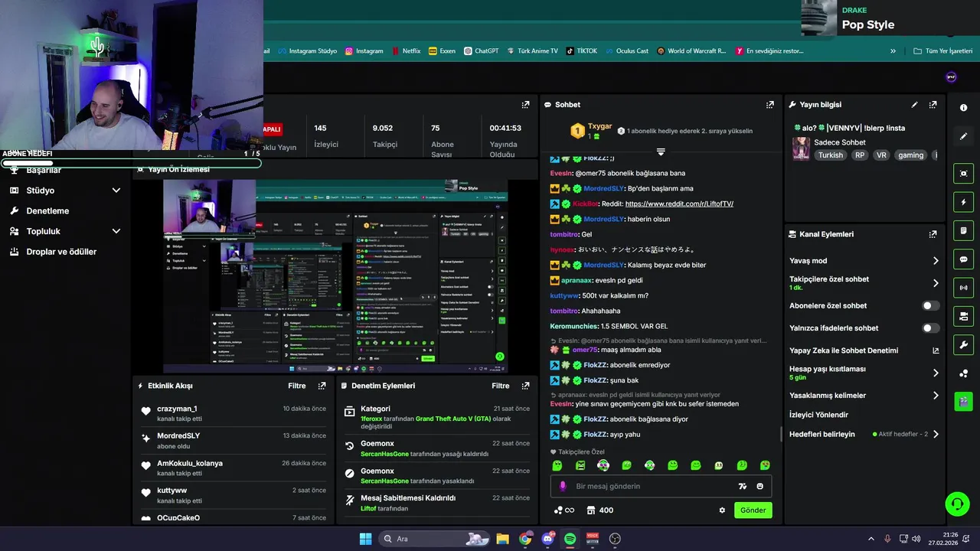Click the chat bubble quick action icon
This screenshot has width=980, height=551.
click(963, 259)
